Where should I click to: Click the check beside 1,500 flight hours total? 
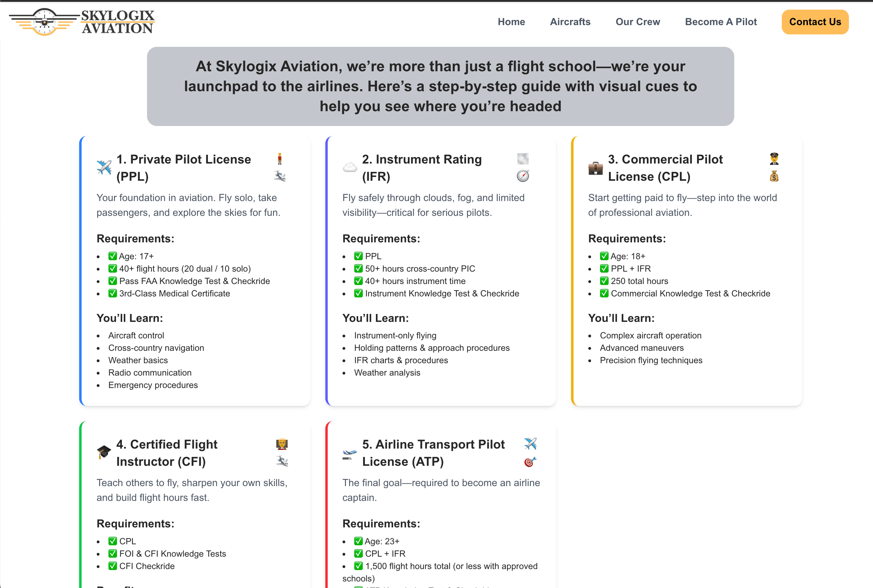click(358, 566)
